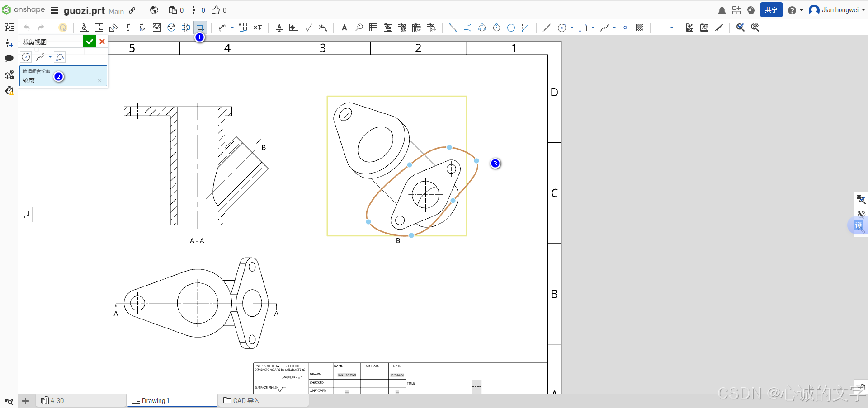The width and height of the screenshot is (868, 408).
Task: Click the blue 共享 share button
Action: (771, 10)
